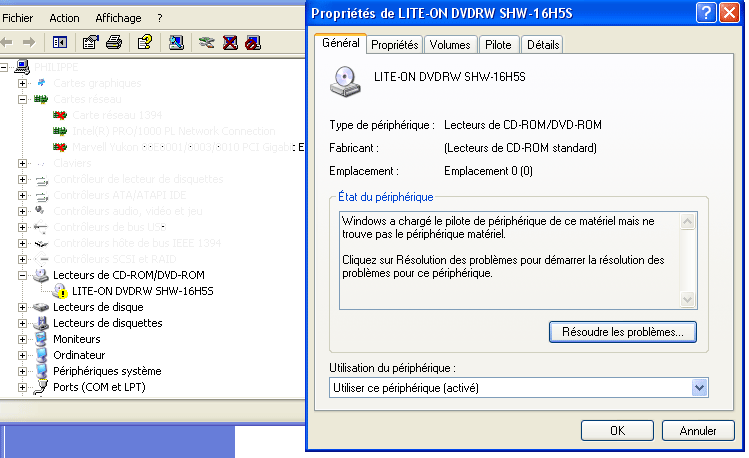Select LITE-ON DVDRW SHW-16H5S in the tree
Screen dimensions: 749x458
click(143, 291)
